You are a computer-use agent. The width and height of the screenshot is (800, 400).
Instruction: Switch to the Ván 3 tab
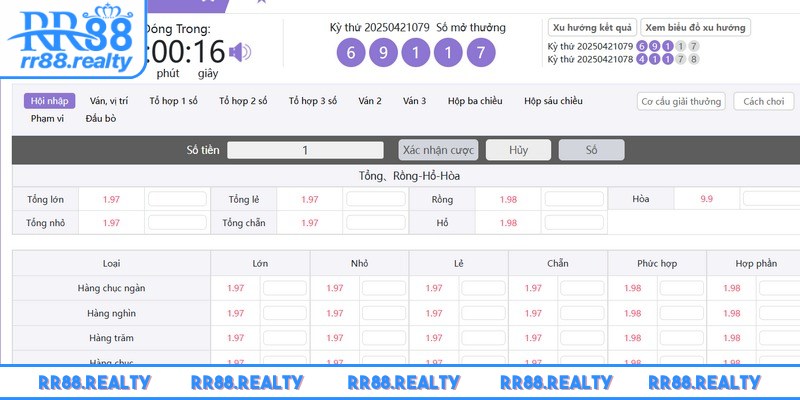click(x=414, y=101)
